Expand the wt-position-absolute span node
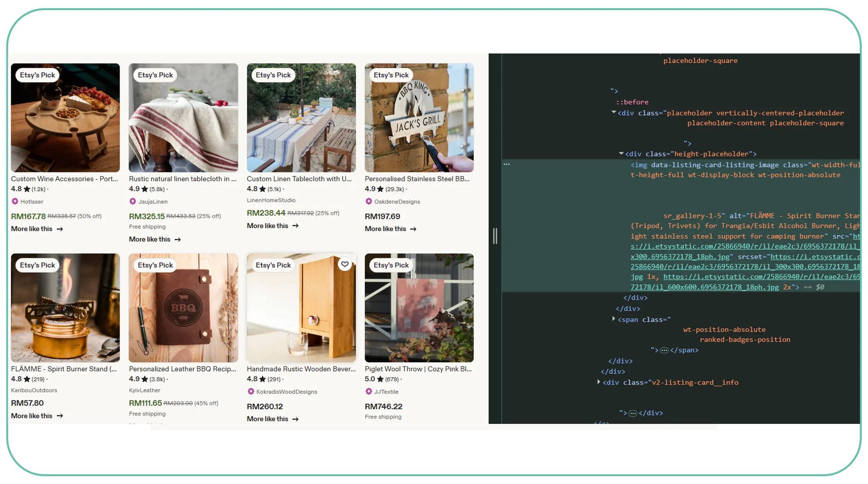 coord(613,319)
